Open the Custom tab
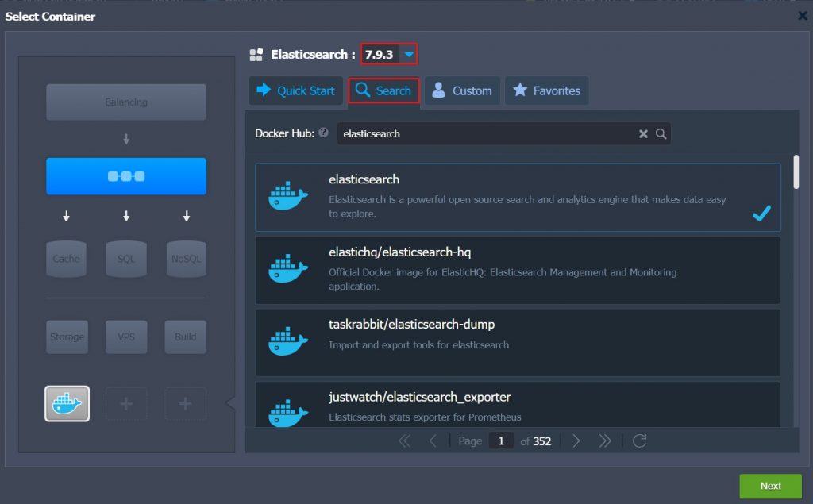813x504 pixels. click(462, 90)
